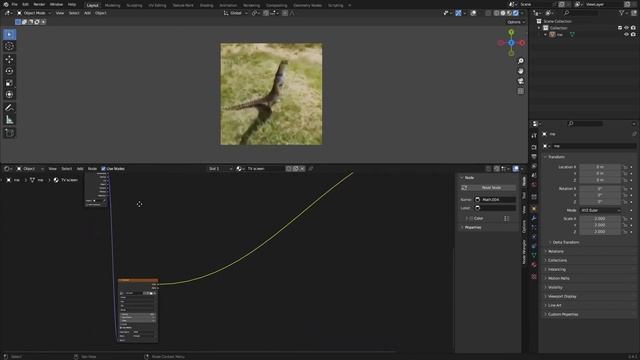Expand the Relations panel
The width and height of the screenshot is (640, 360).
[555, 251]
